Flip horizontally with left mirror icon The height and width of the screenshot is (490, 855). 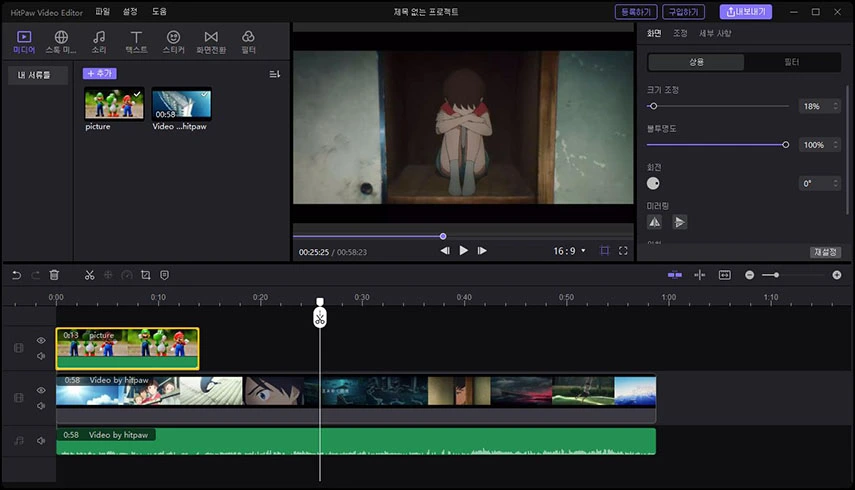(x=654, y=222)
